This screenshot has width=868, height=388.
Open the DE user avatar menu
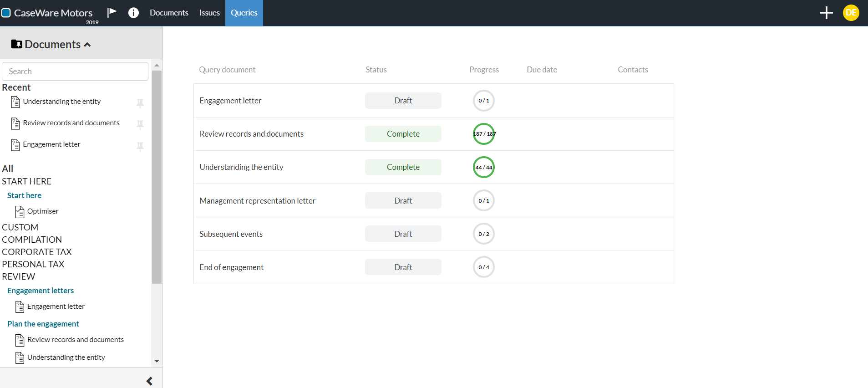click(x=851, y=13)
